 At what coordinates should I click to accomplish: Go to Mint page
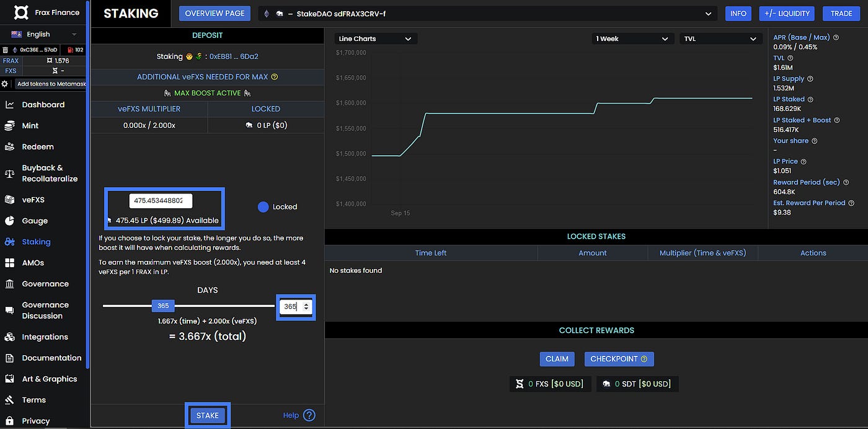click(x=30, y=126)
